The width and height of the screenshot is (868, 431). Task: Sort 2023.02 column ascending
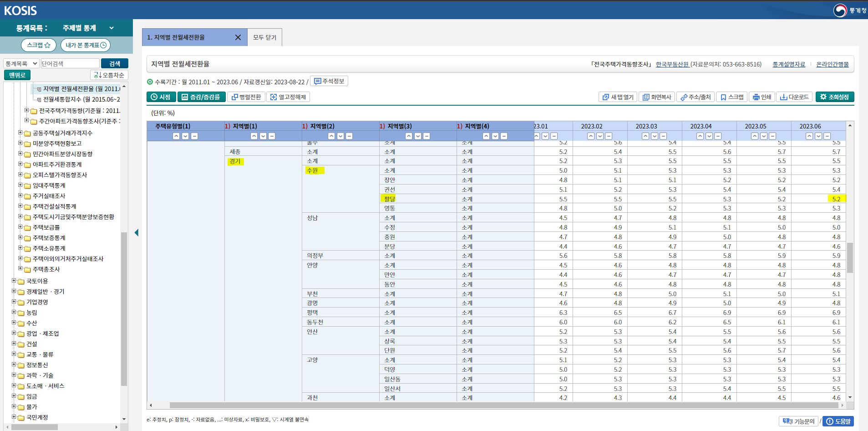591,136
